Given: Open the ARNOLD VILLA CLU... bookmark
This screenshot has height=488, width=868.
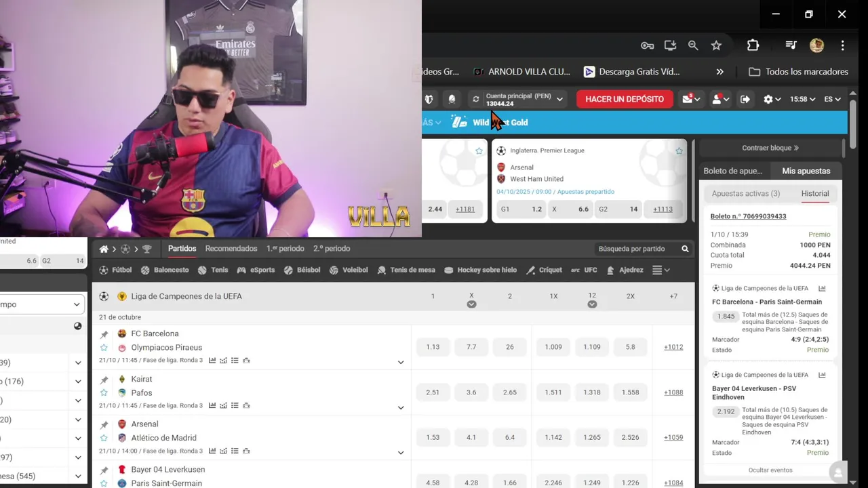Looking at the screenshot, I should click(x=521, y=72).
